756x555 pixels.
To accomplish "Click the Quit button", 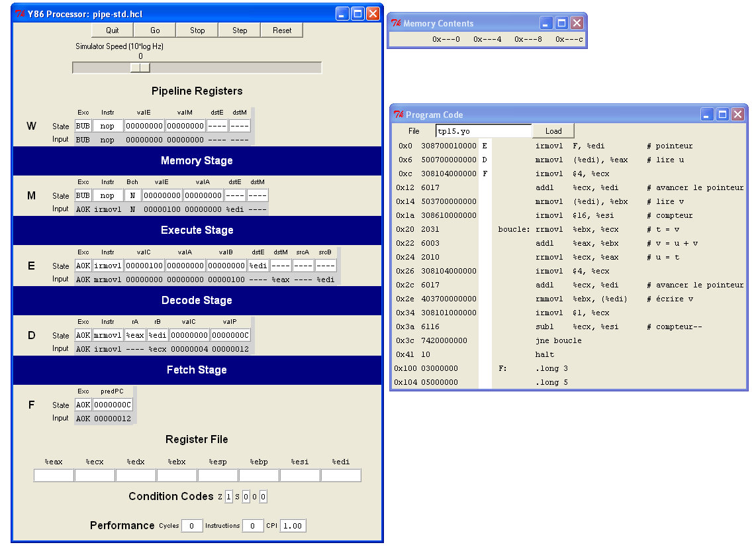I will pos(113,30).
